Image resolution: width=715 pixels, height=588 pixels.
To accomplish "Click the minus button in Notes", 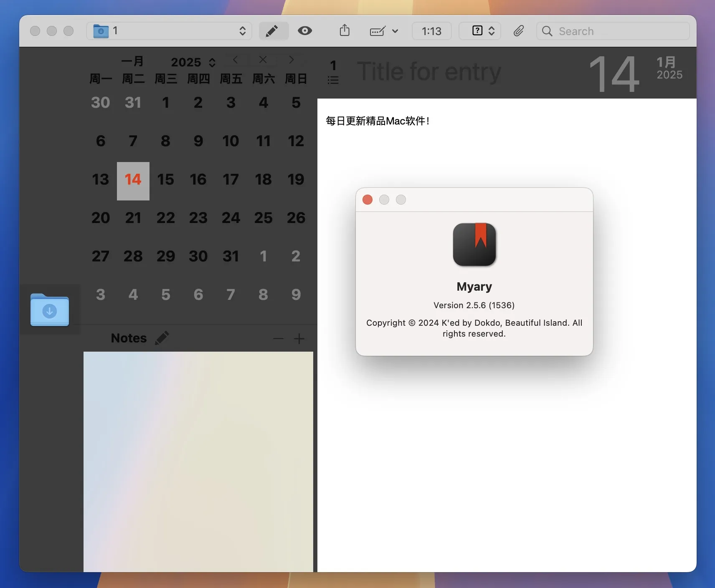I will point(278,339).
